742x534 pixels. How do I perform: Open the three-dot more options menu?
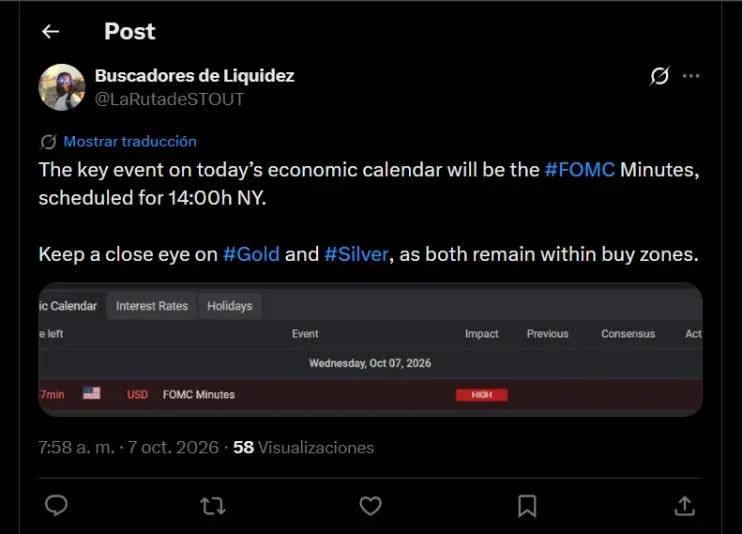coord(691,76)
